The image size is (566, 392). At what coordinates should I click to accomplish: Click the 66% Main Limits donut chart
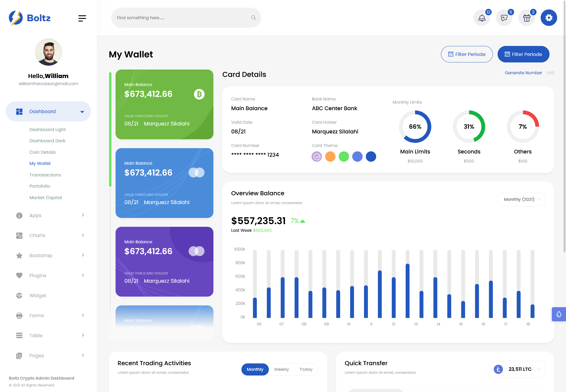[x=415, y=127]
